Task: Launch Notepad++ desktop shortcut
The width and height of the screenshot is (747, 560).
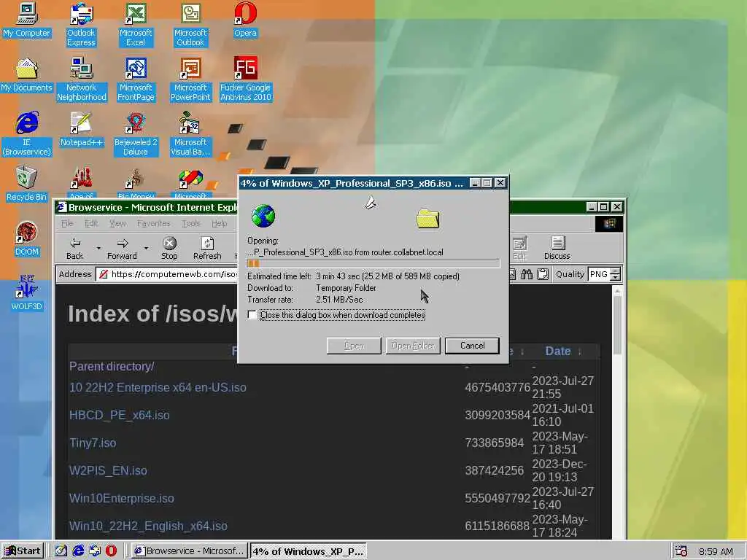Action: pyautogui.click(x=81, y=130)
